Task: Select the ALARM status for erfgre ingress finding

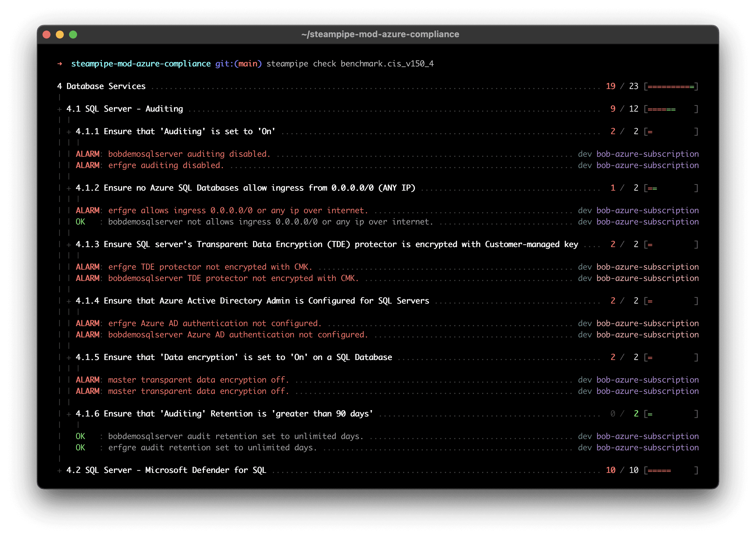Action: pyautogui.click(x=87, y=210)
